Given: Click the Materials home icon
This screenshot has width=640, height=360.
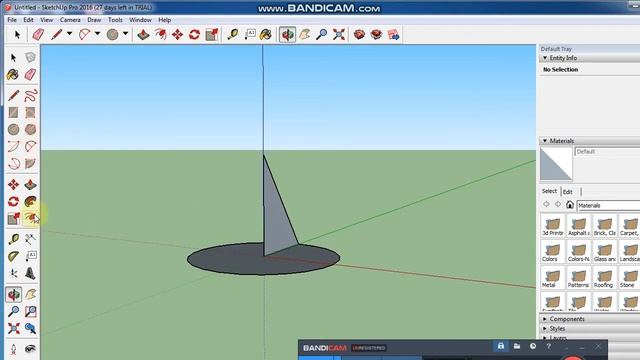Looking at the screenshot, I should click(570, 204).
